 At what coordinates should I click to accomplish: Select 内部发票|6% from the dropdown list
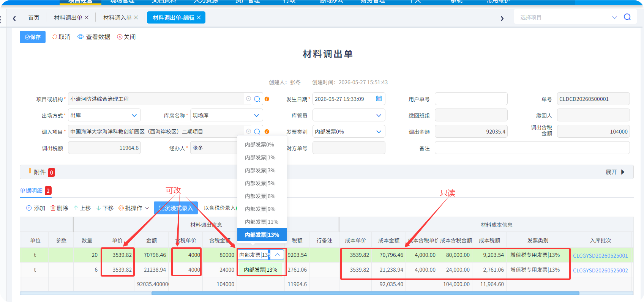[262, 196]
